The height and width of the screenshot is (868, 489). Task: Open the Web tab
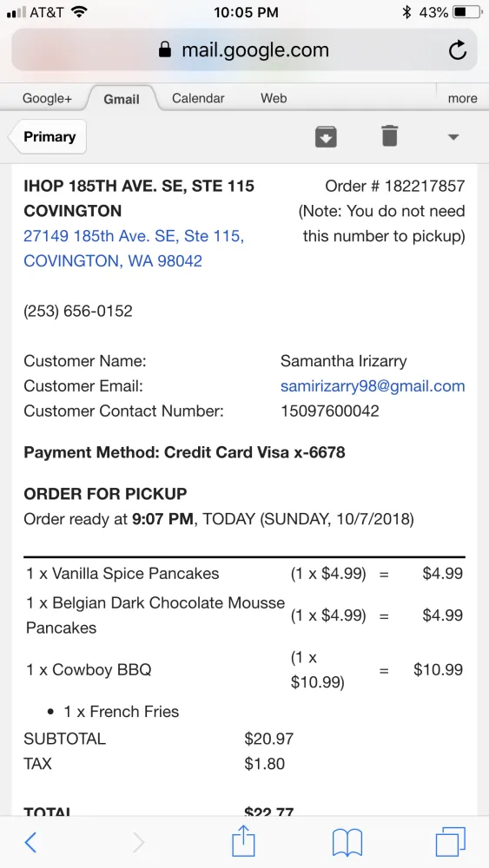pyautogui.click(x=274, y=98)
